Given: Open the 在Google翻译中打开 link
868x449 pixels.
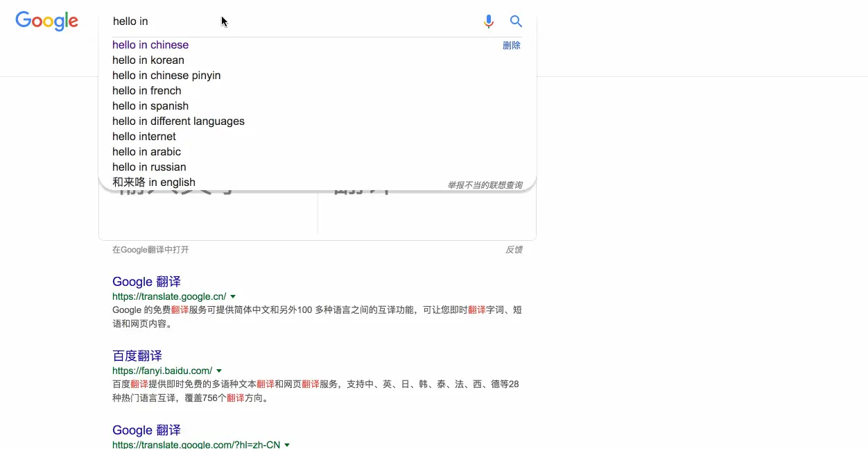Looking at the screenshot, I should 150,250.
